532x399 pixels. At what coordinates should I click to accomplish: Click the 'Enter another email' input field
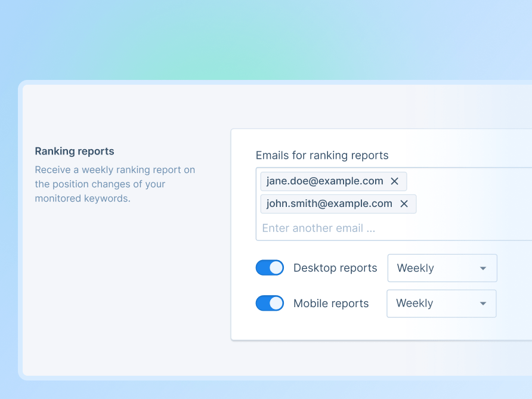(394, 228)
